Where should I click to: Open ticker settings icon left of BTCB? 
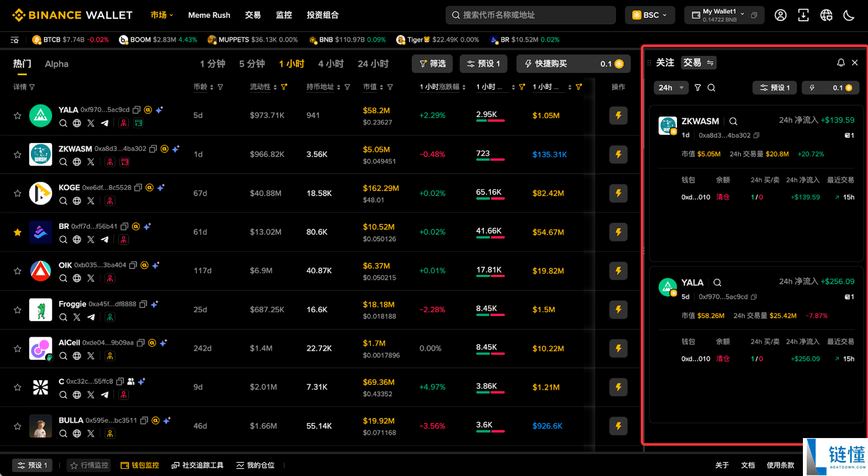(15, 40)
